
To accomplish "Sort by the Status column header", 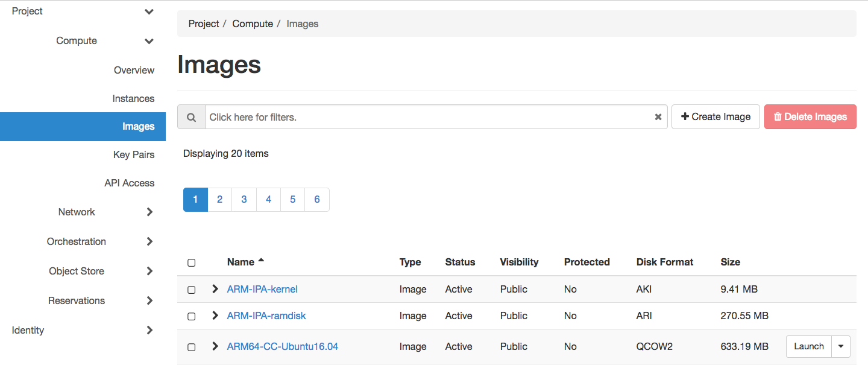I will tap(460, 262).
